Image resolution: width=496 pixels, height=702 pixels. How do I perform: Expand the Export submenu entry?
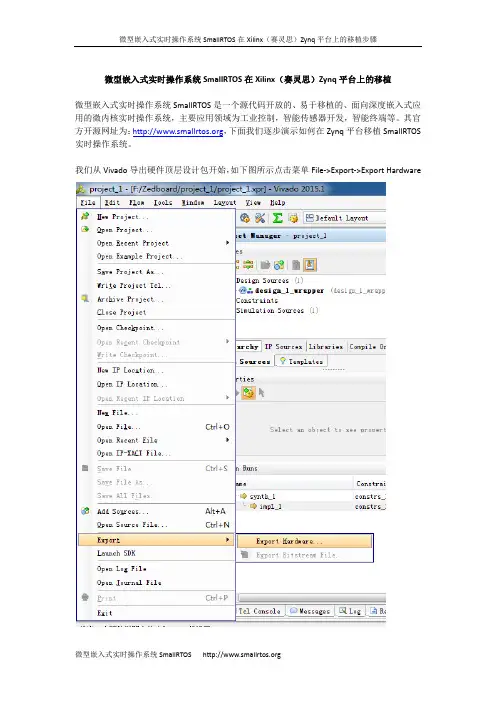[156, 540]
